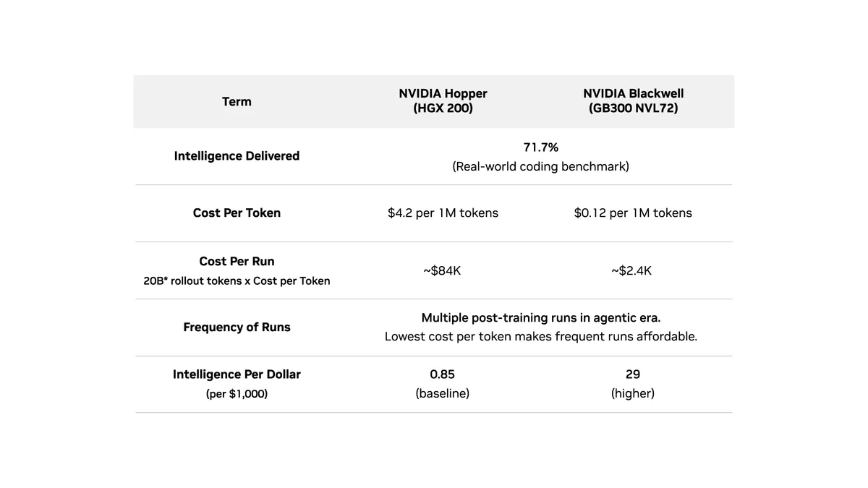Select the ~$84K cost cell

point(442,270)
